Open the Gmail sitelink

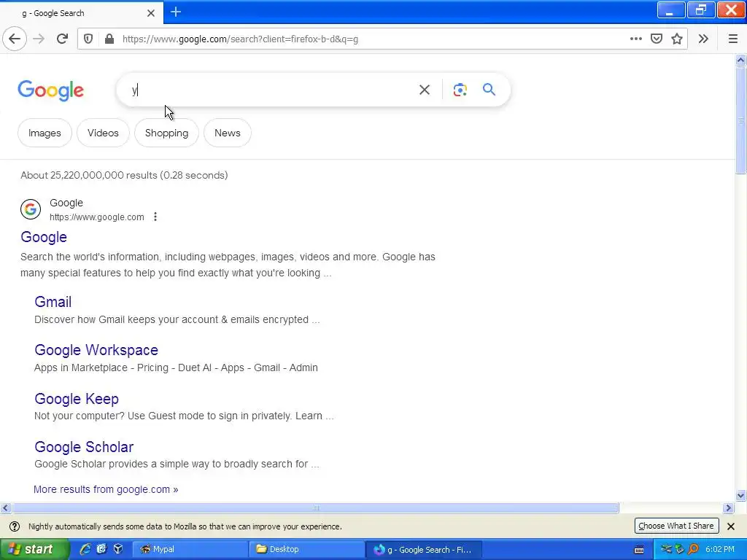click(53, 302)
